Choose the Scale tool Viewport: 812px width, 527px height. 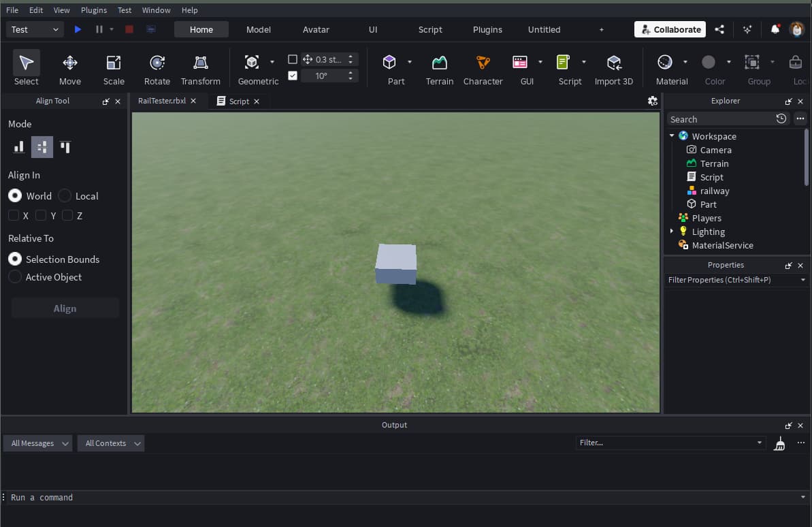tap(114, 68)
